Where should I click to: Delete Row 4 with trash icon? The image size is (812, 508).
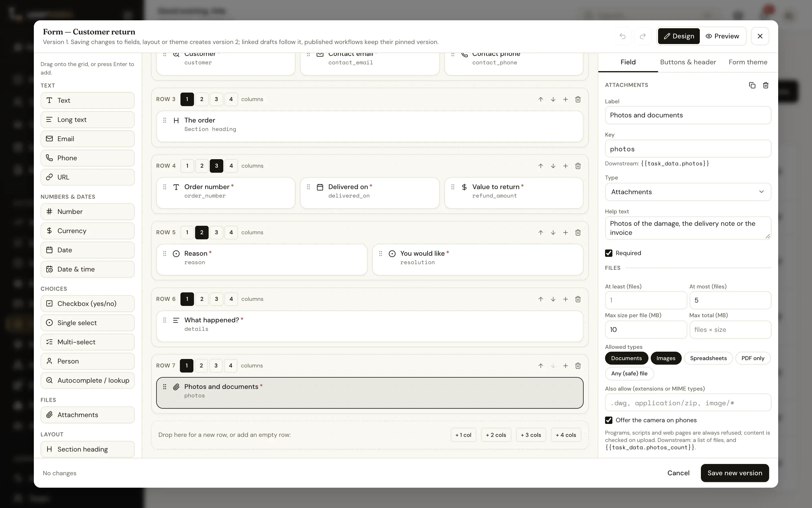point(578,166)
